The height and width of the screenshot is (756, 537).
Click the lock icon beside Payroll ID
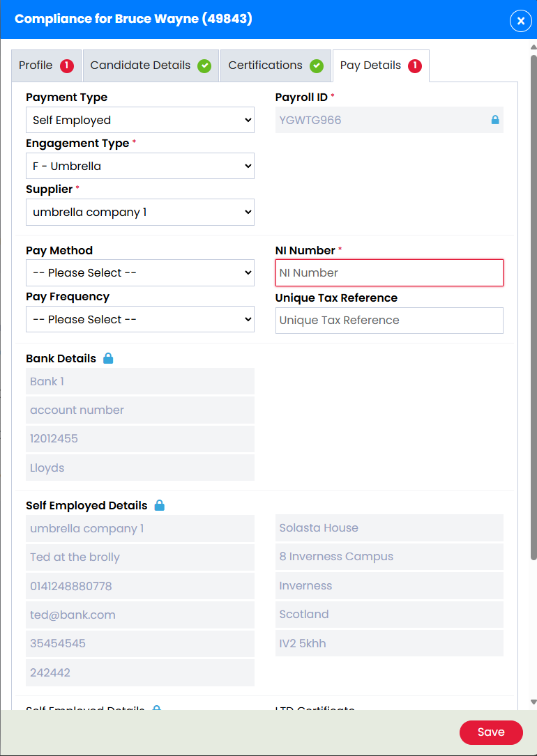495,119
